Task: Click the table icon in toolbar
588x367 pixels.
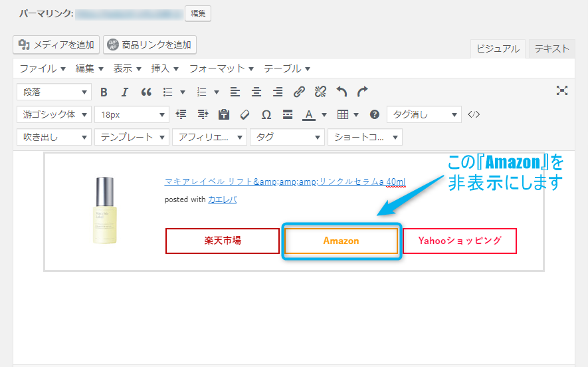Action: coord(343,114)
